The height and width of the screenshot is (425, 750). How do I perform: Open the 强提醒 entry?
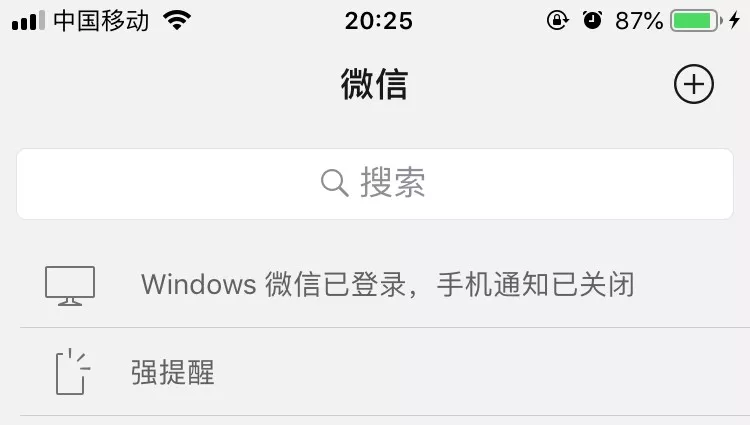(375, 372)
